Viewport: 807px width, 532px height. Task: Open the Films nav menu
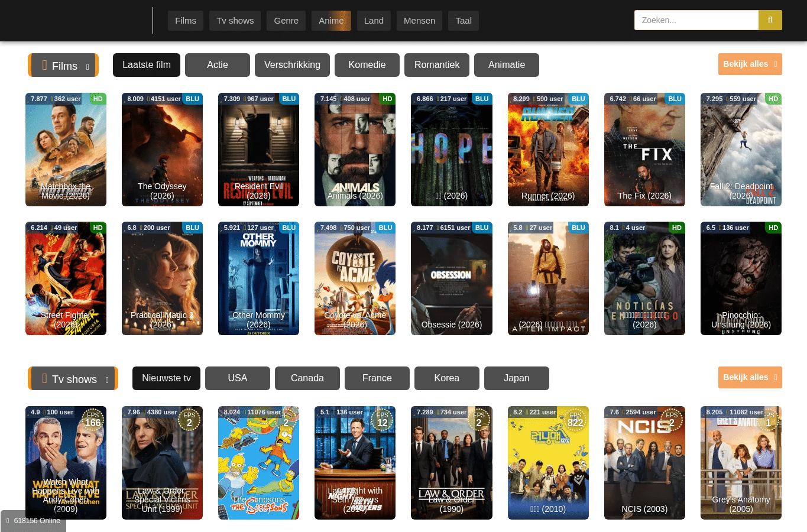pyautogui.click(x=186, y=21)
